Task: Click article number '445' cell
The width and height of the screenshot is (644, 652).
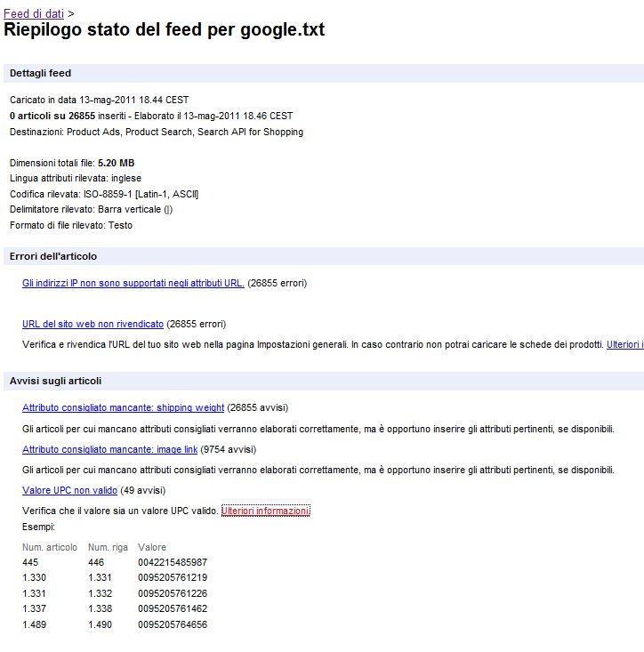Action: [30, 562]
